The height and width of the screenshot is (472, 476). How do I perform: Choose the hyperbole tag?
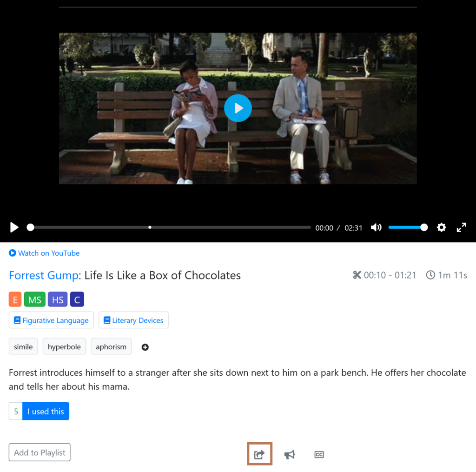point(64,346)
